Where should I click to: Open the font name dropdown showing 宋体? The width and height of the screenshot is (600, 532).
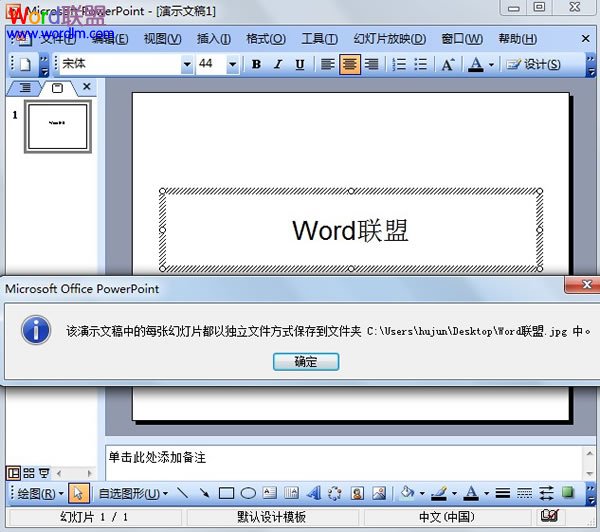187,64
